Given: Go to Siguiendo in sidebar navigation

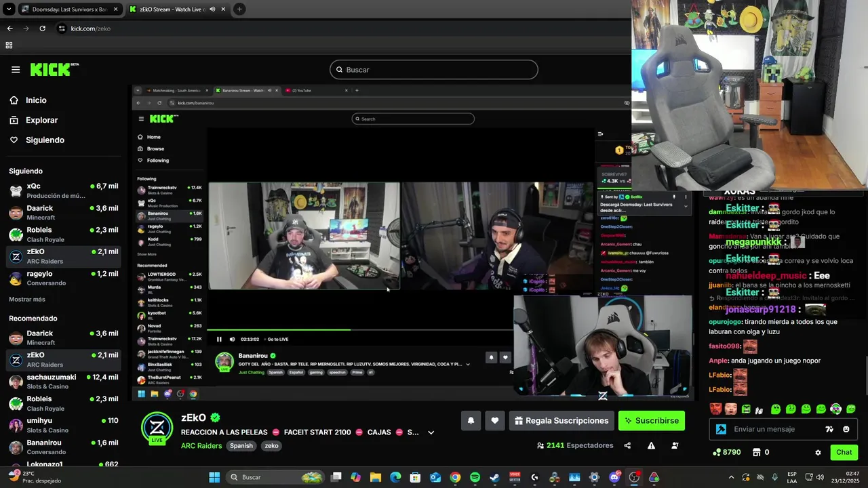Looking at the screenshot, I should [45, 140].
